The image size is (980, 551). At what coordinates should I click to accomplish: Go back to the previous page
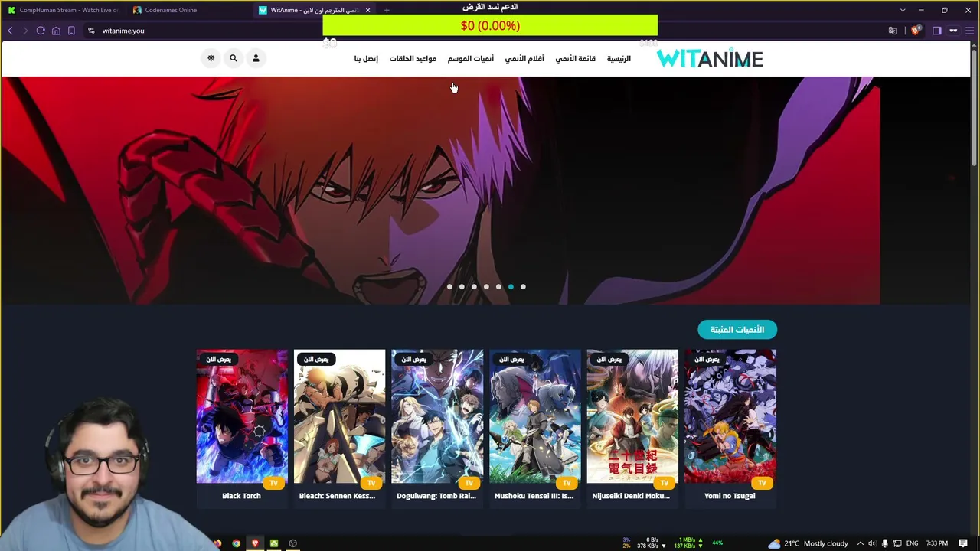[10, 31]
